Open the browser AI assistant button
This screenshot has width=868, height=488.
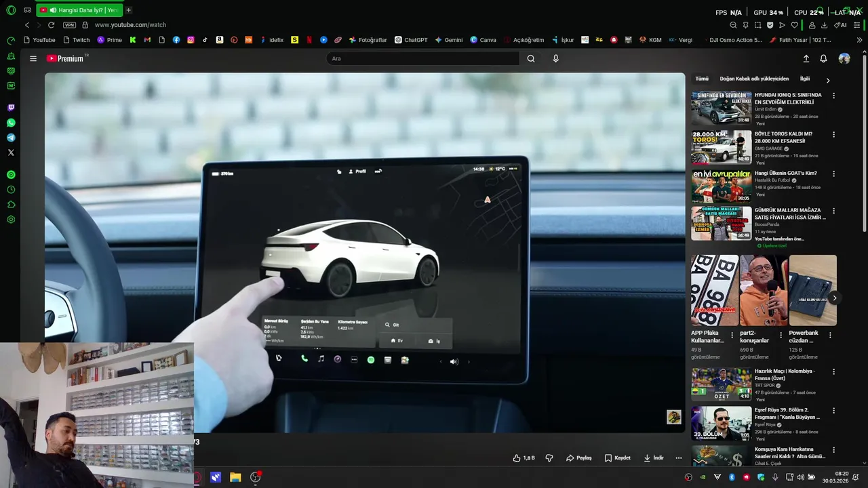(841, 25)
